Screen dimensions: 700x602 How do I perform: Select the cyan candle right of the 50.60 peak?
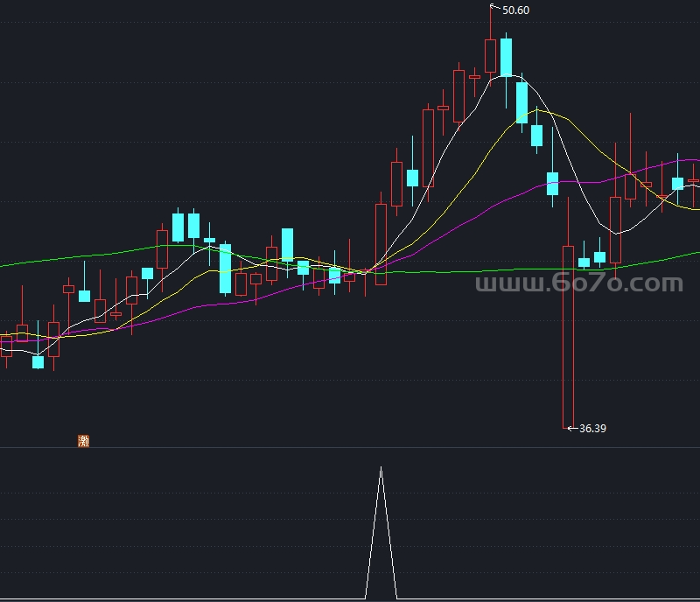[506, 57]
